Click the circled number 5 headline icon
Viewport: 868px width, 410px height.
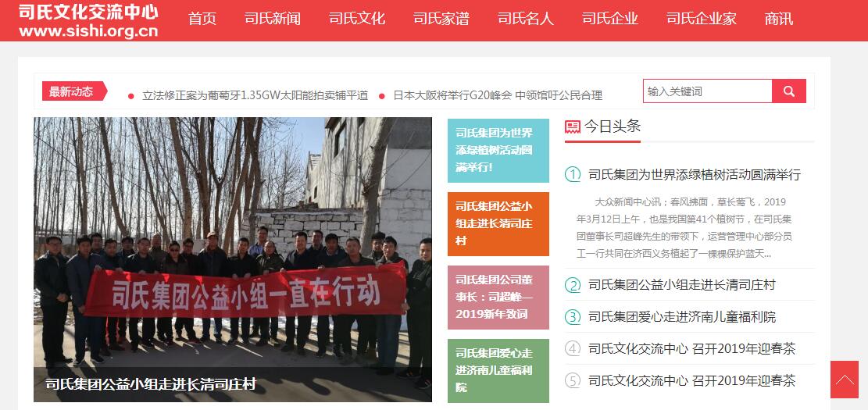pyautogui.click(x=573, y=380)
